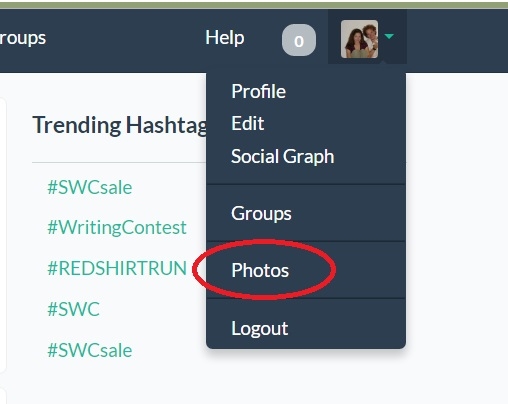
Task: Open Help in the top navigation
Action: [225, 38]
